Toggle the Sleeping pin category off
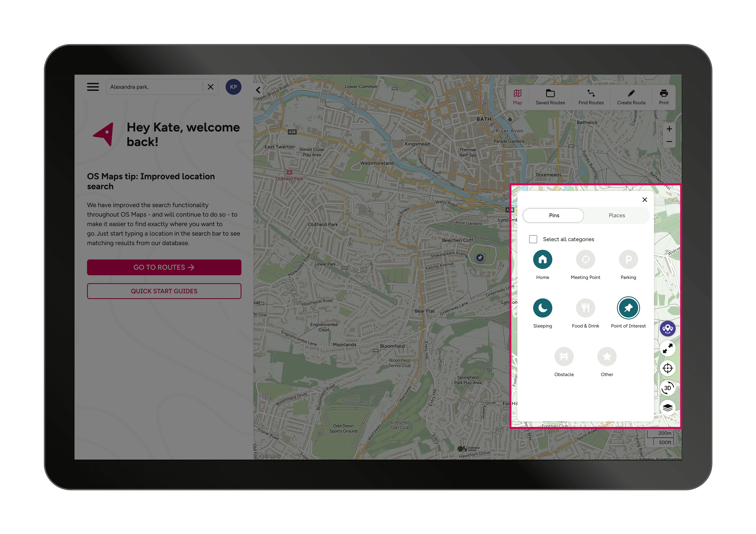Viewport: 756px width, 534px height. [542, 308]
